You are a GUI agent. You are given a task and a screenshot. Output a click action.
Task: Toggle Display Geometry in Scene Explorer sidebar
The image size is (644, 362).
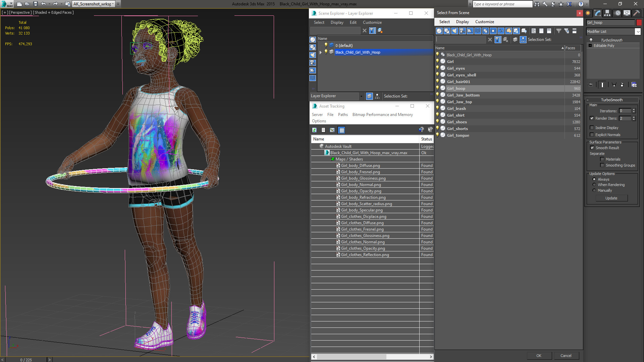313,40
